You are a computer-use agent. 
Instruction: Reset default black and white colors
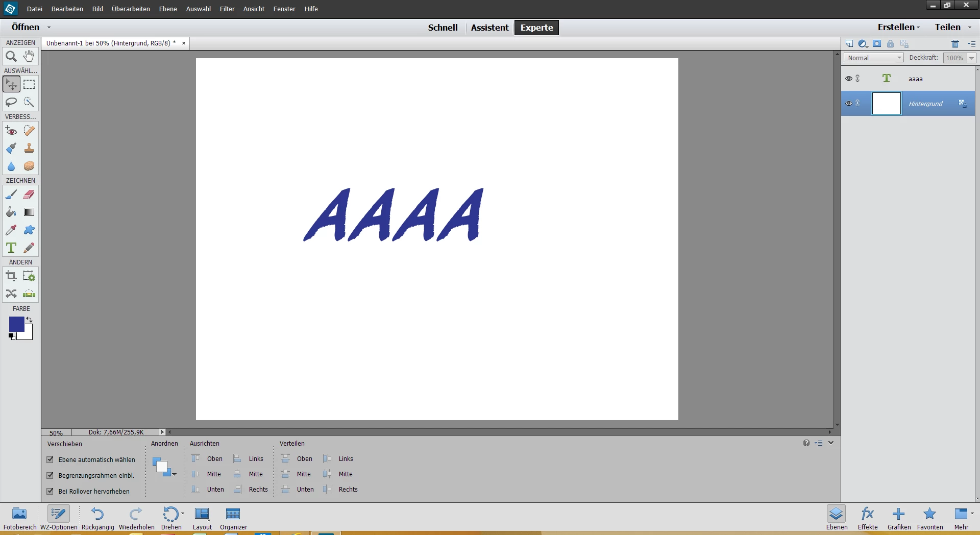click(x=12, y=336)
